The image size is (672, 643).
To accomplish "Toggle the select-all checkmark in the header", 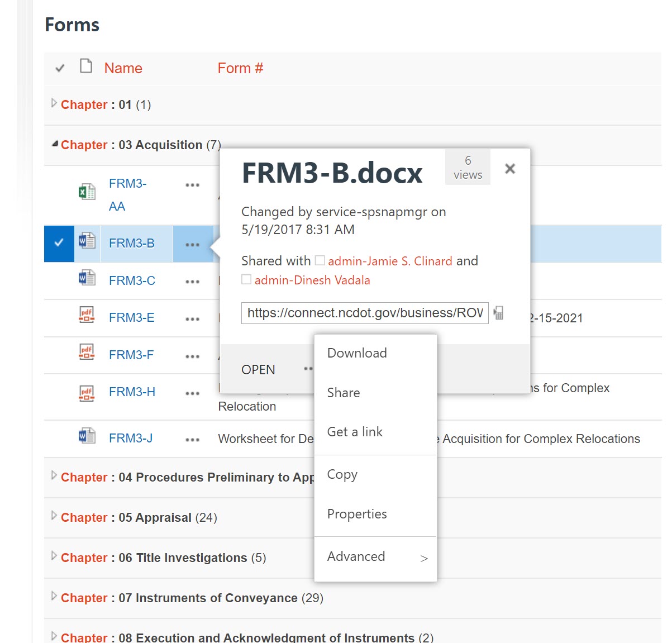I will [60, 68].
